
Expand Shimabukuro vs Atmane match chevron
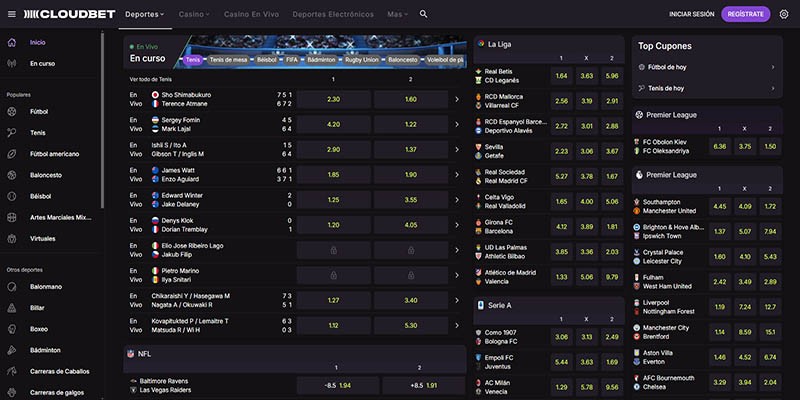(x=457, y=99)
